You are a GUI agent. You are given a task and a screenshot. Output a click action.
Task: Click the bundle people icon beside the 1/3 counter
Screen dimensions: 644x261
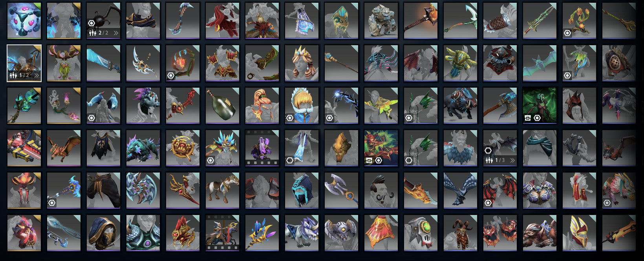(x=489, y=160)
